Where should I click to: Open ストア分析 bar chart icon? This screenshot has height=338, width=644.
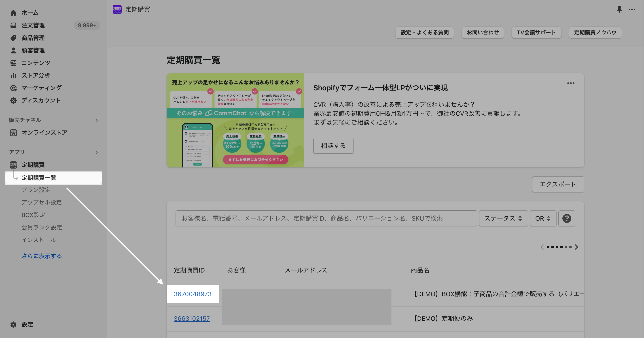pyautogui.click(x=13, y=75)
